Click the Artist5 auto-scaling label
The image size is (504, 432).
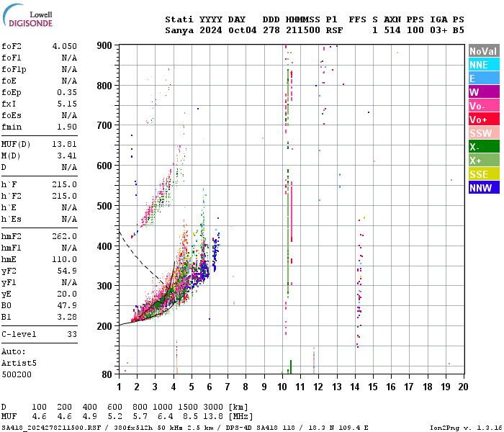point(17,364)
